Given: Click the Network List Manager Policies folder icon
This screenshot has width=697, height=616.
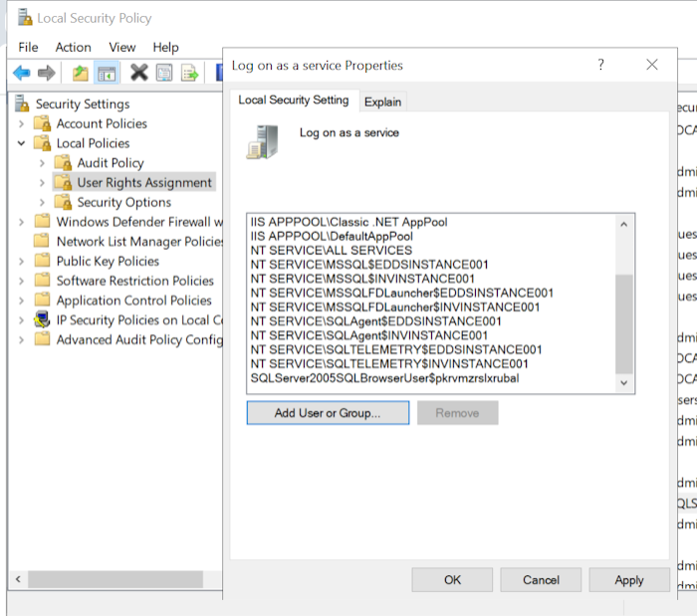Looking at the screenshot, I should [x=42, y=241].
